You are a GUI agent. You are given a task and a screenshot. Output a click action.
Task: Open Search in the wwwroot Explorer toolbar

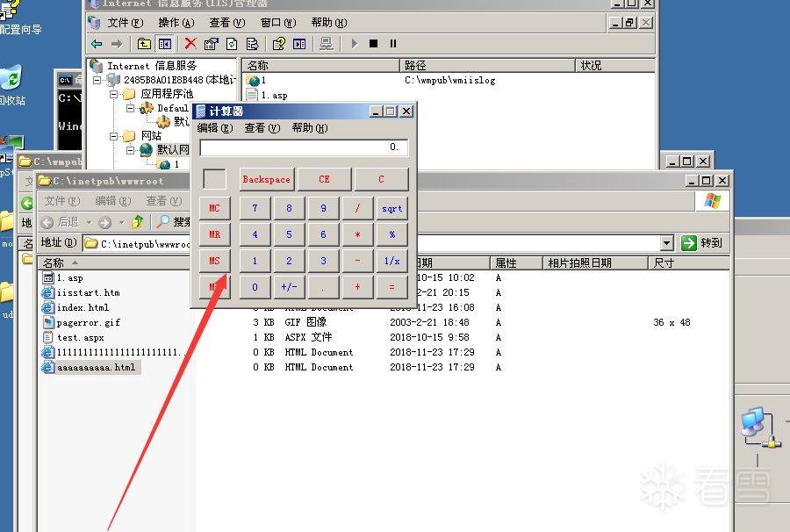pyautogui.click(x=173, y=221)
